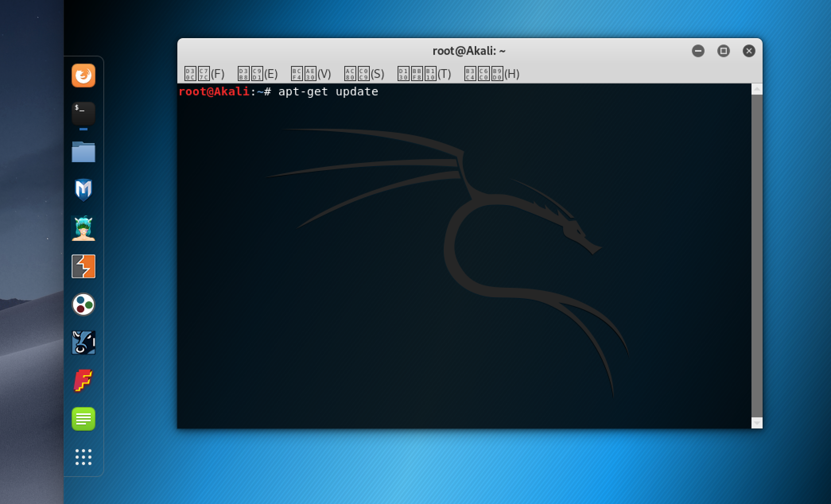Launch Burp Suite orange icon
The height and width of the screenshot is (504, 831).
click(83, 266)
